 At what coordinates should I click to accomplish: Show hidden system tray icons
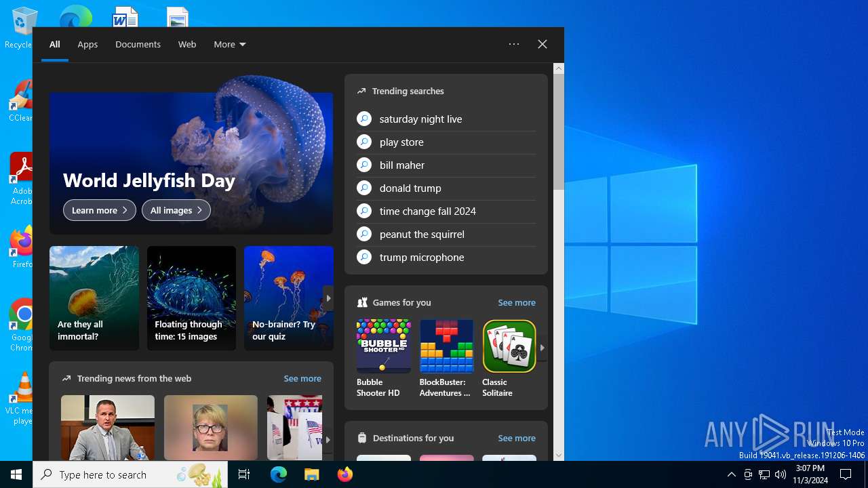point(731,474)
